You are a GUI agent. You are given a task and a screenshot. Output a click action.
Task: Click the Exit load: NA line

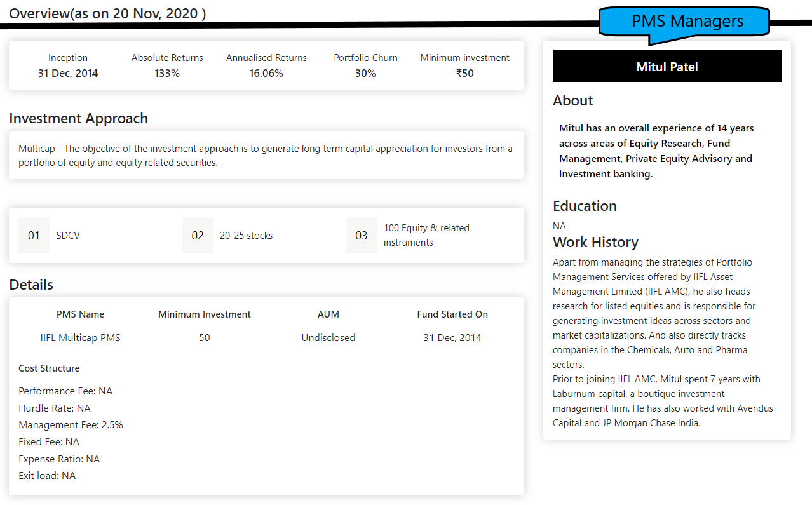pyautogui.click(x=47, y=476)
